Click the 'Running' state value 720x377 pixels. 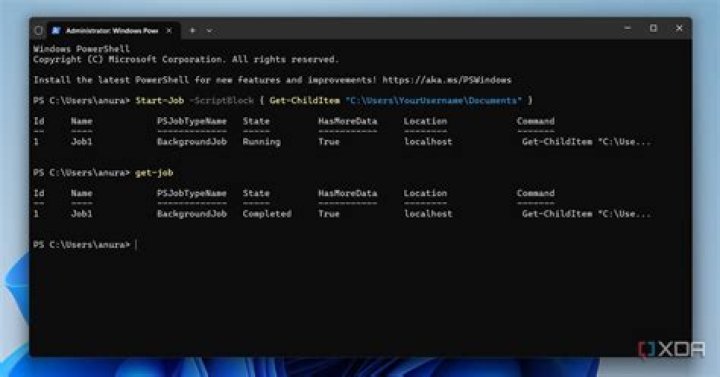(262, 142)
